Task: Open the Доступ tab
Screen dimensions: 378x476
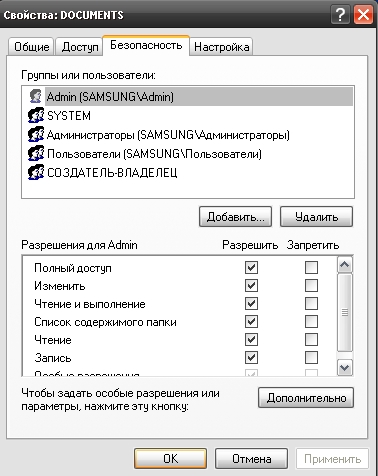Action: coord(79,47)
